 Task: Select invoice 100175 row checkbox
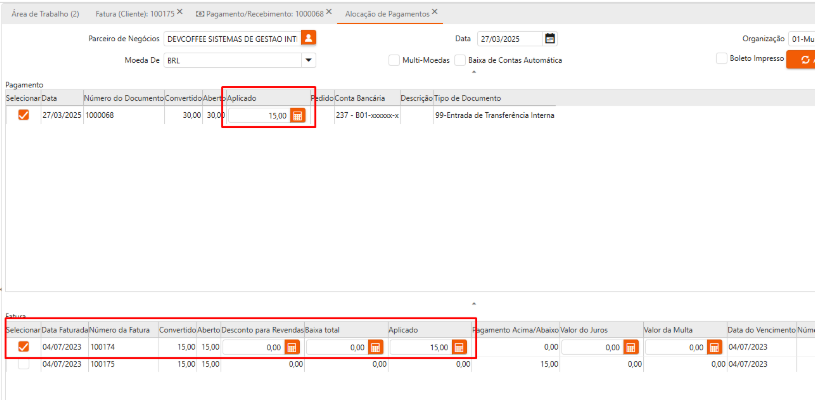point(24,365)
